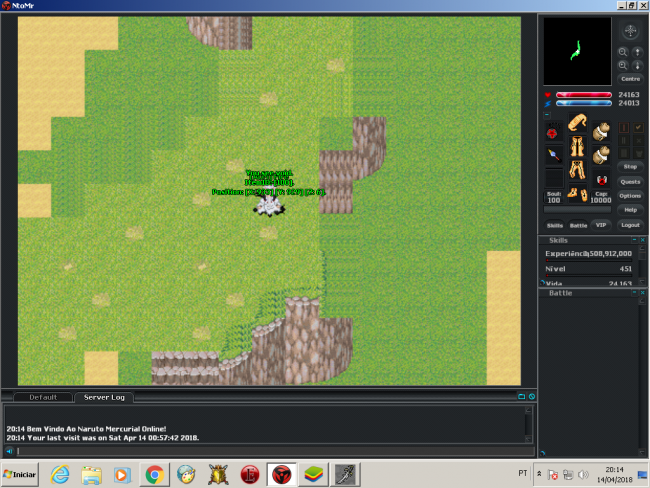Click the volume speaker tray icon

[583, 474]
